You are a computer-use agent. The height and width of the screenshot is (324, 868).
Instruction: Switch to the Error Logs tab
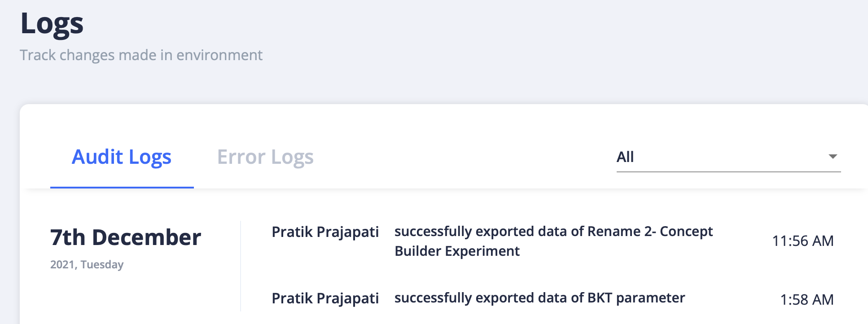point(265,157)
